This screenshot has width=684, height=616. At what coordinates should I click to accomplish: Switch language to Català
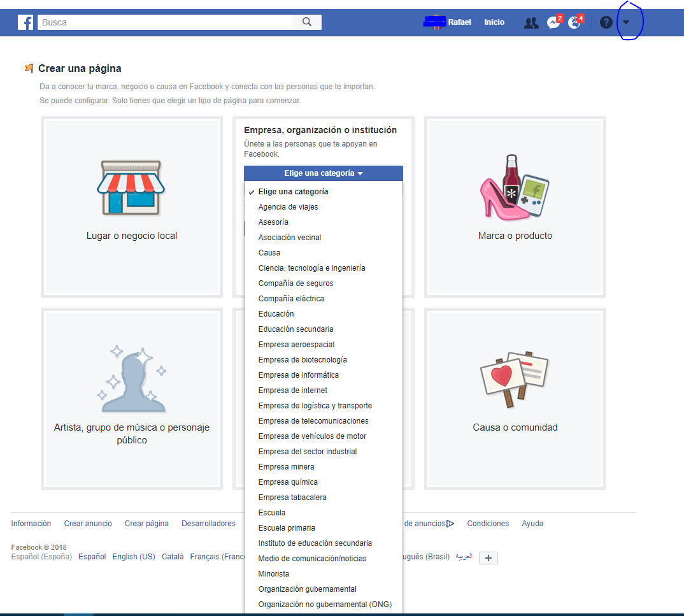point(173,557)
